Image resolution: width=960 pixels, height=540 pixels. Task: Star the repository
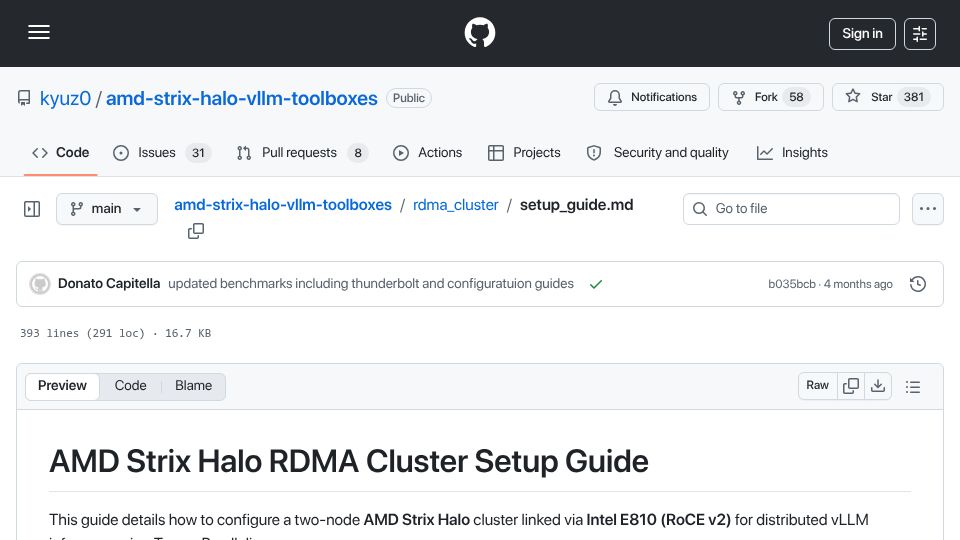pos(887,97)
